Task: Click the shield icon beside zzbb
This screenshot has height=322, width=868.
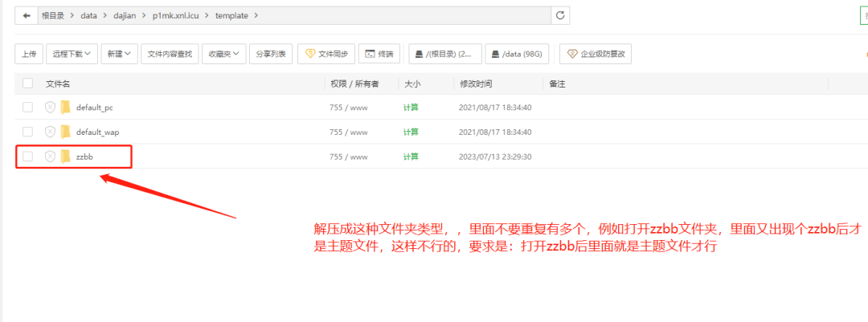Action: [x=50, y=157]
